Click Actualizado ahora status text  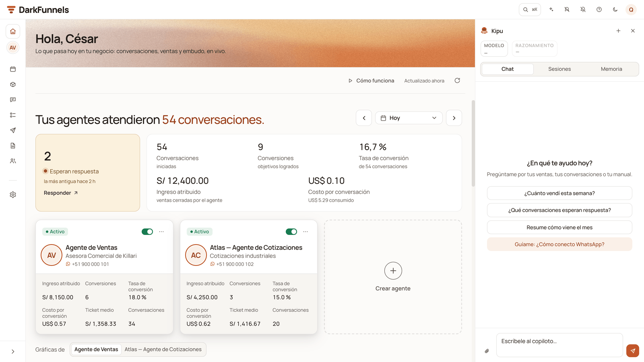coord(424,81)
